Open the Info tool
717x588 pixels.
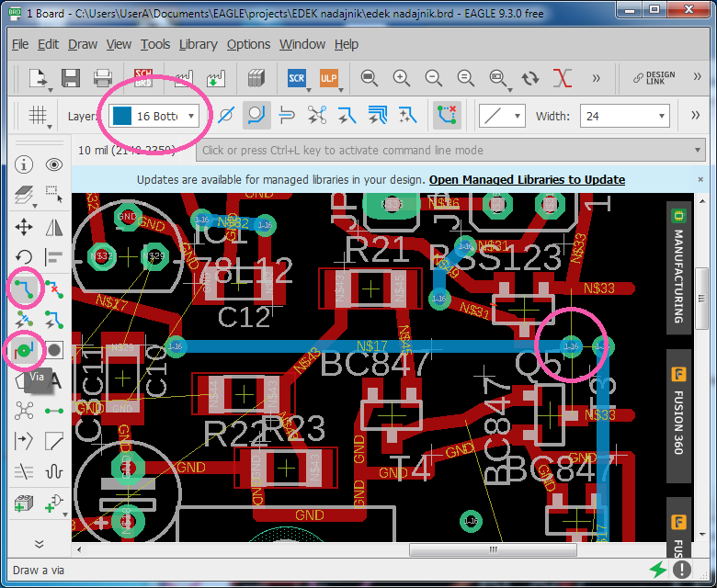[x=24, y=164]
